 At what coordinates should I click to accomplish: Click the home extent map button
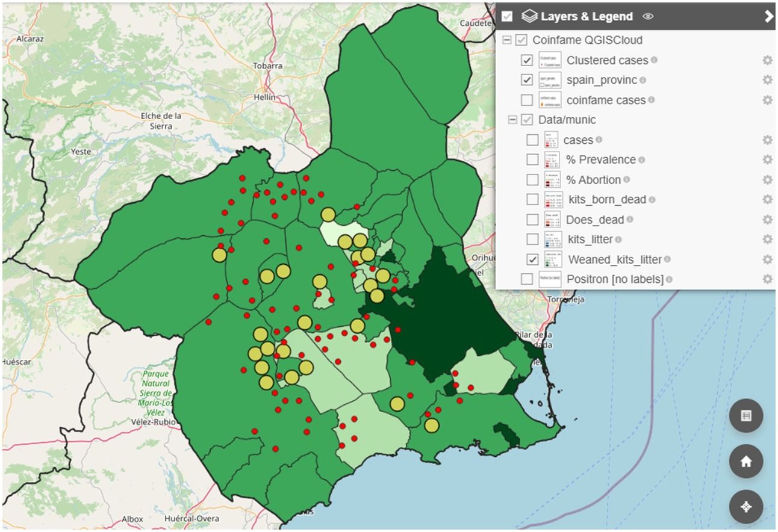(x=745, y=462)
